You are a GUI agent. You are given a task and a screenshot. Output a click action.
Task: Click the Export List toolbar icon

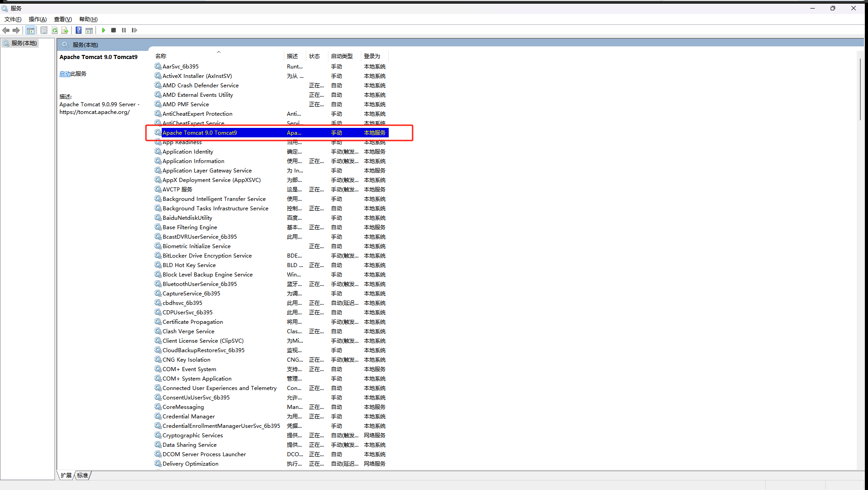pos(65,30)
